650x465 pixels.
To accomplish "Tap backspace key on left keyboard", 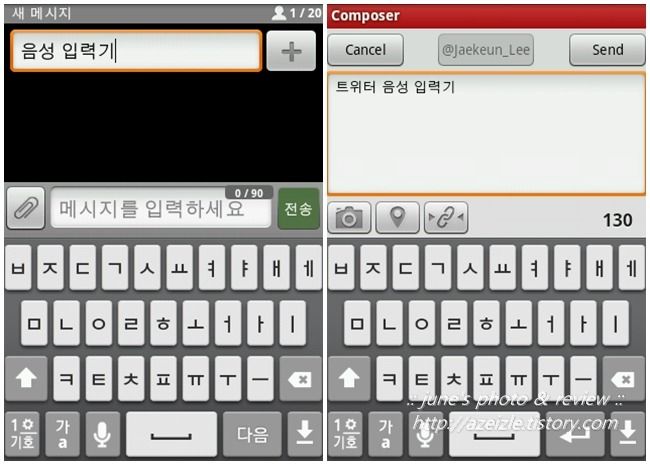I will click(301, 379).
